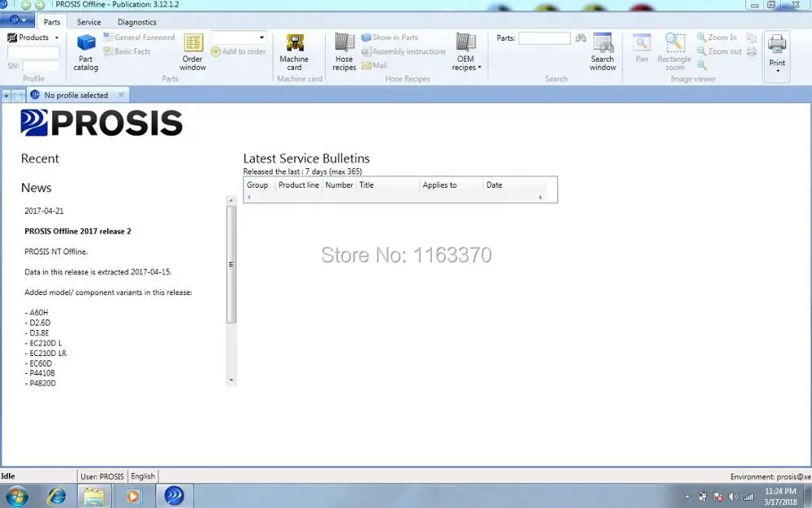This screenshot has height=508, width=812.
Task: Select the Rectangle zoom tool
Action: point(674,52)
